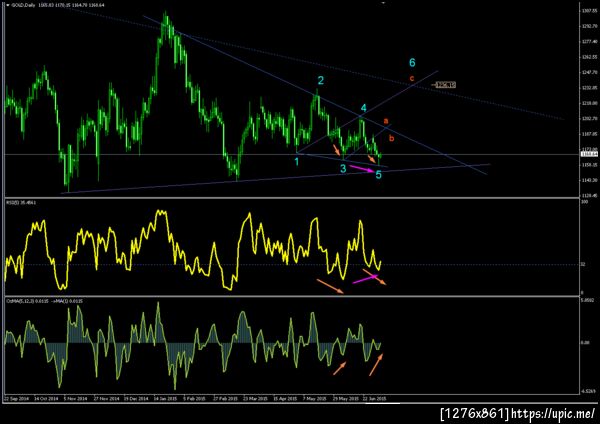The width and height of the screenshot is (600, 424).
Task: Select the GOLD,Daily chart title text
Action: (23, 5)
